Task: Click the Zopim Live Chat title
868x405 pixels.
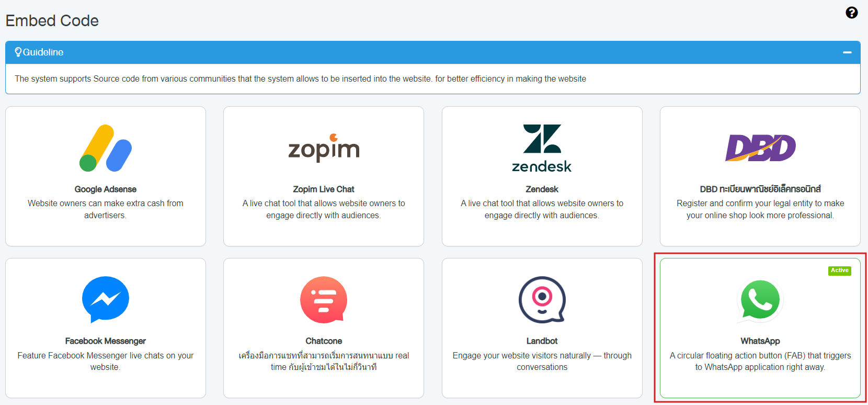Action: point(324,189)
